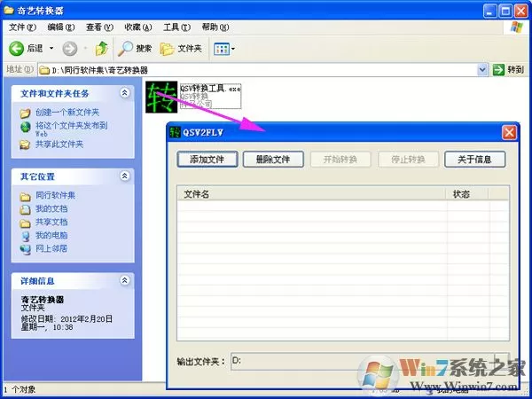Image resolution: width=532 pixels, height=399 pixels.
Task: Collapse the 其它位置 panel
Action: tap(125, 176)
